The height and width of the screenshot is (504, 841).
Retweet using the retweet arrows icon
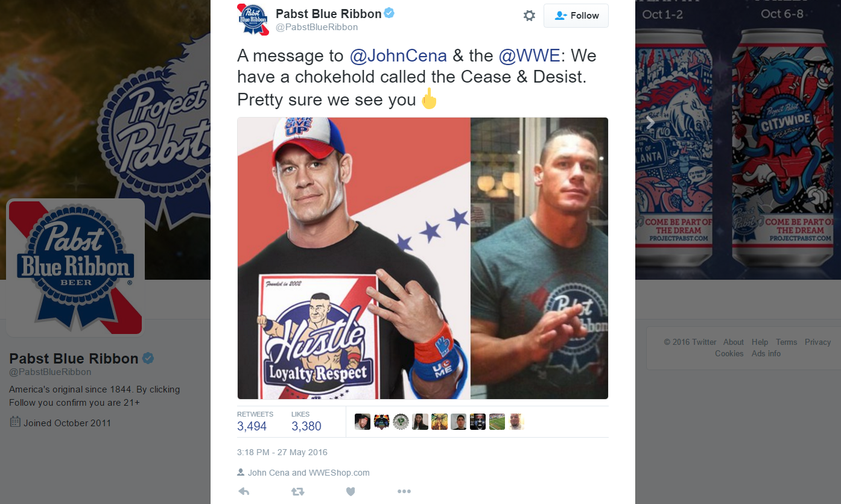tap(297, 491)
